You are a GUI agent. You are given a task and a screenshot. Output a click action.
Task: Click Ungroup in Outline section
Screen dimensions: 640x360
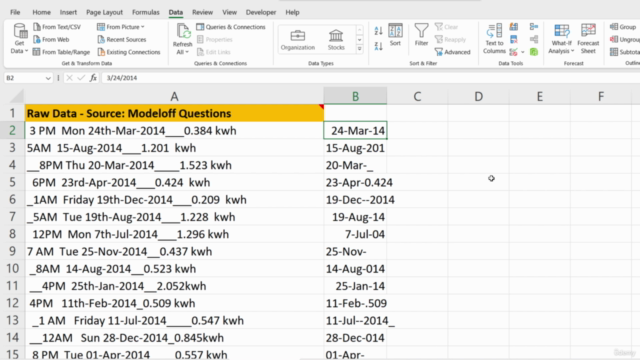point(625,40)
